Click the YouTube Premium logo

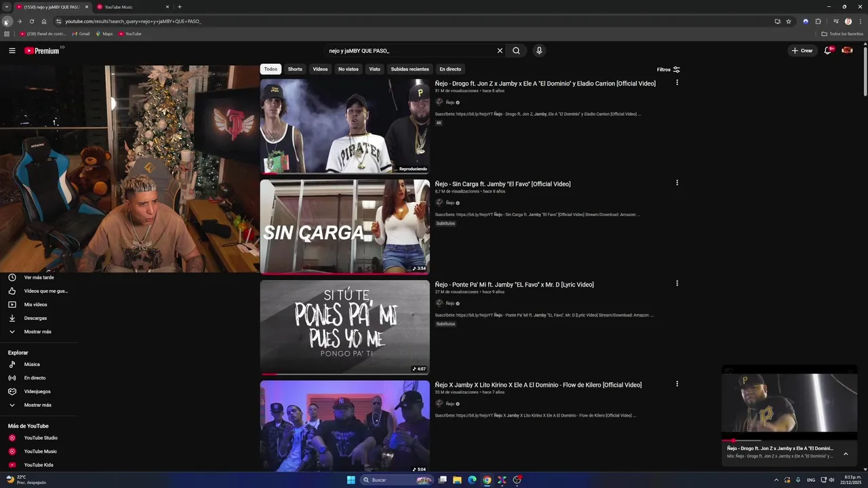pos(42,51)
